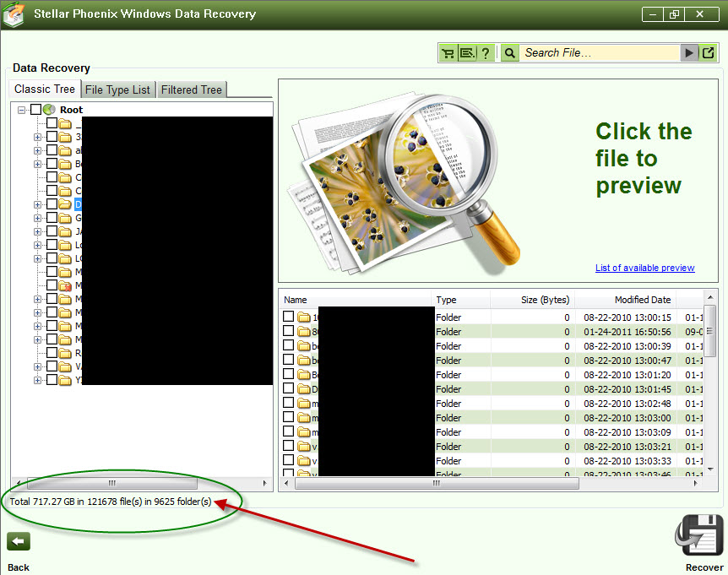The width and height of the screenshot is (728, 575).
Task: Click the Recover floppy disk icon
Action: (698, 535)
